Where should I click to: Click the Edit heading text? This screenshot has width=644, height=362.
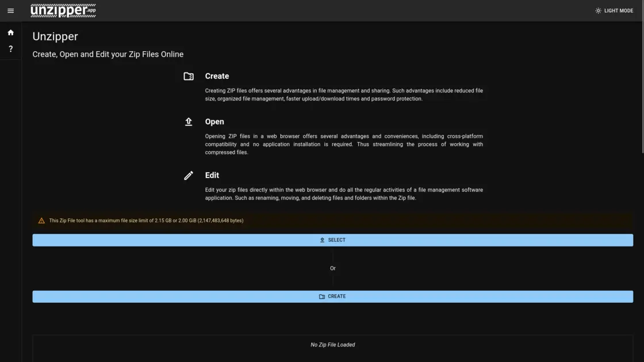tap(212, 175)
